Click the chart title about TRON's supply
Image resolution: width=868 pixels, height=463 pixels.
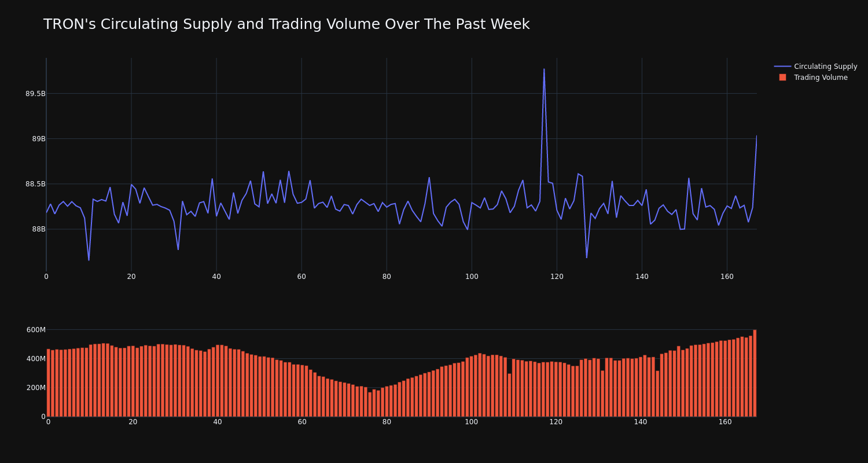coord(286,24)
